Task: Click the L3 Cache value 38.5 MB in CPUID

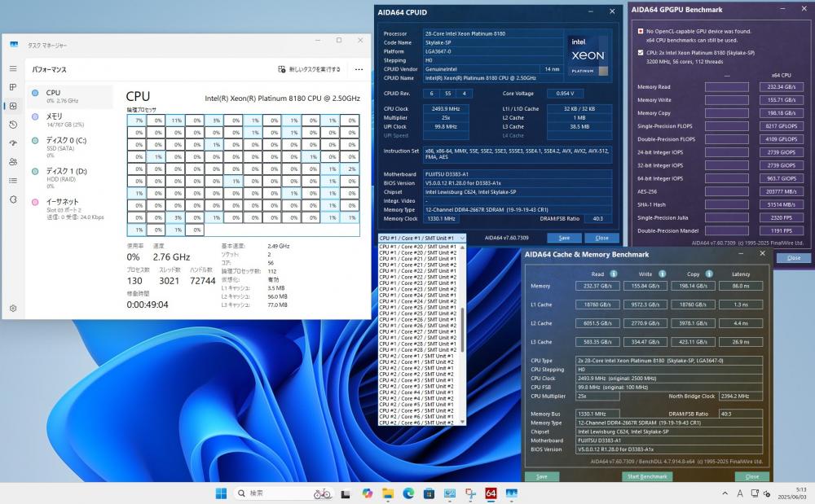Action: tap(579, 127)
